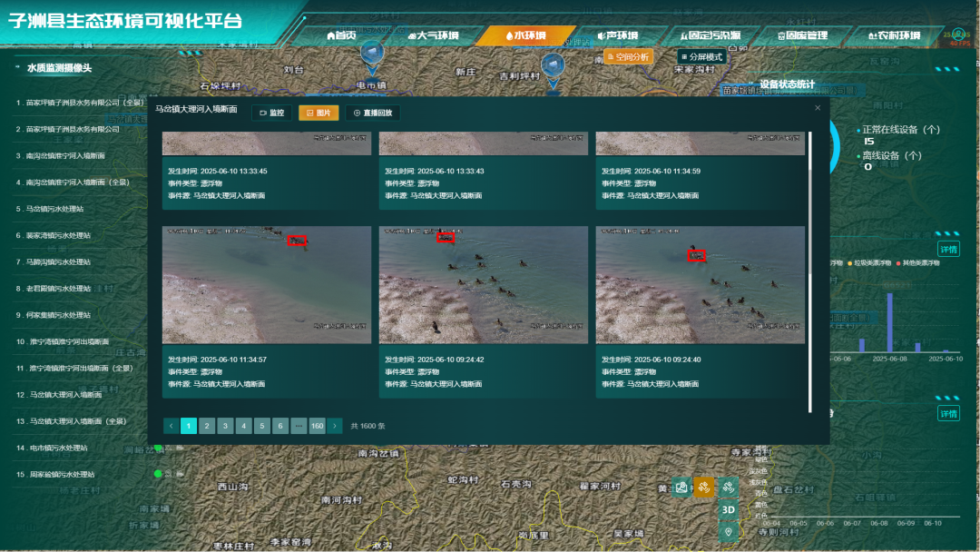Click the 3D map view button

pos(728,509)
